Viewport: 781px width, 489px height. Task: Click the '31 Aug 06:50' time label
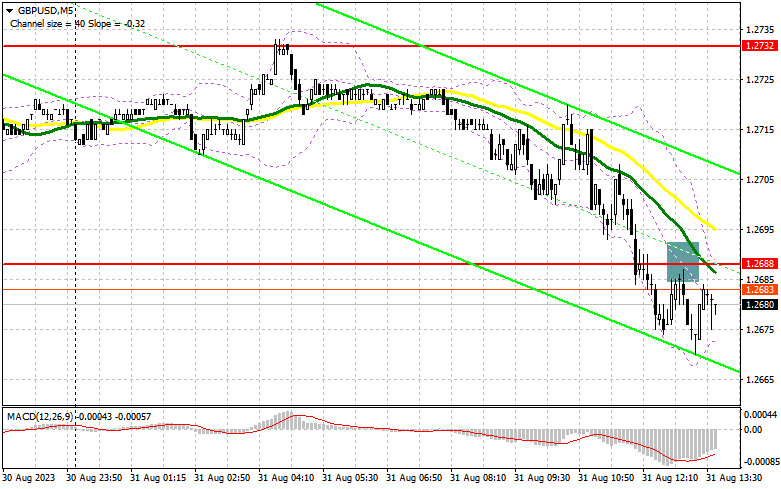414,478
